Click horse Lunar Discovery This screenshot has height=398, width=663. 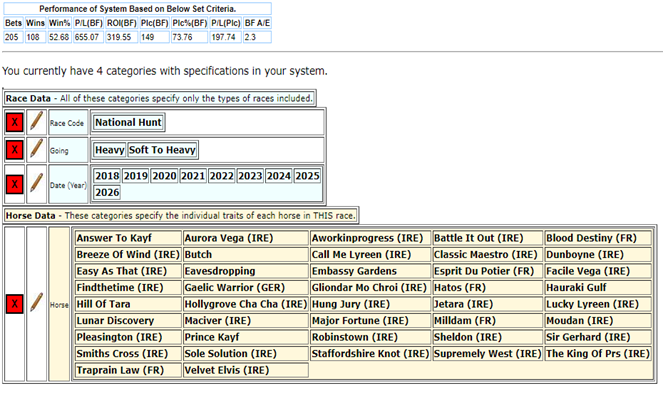pos(128,321)
